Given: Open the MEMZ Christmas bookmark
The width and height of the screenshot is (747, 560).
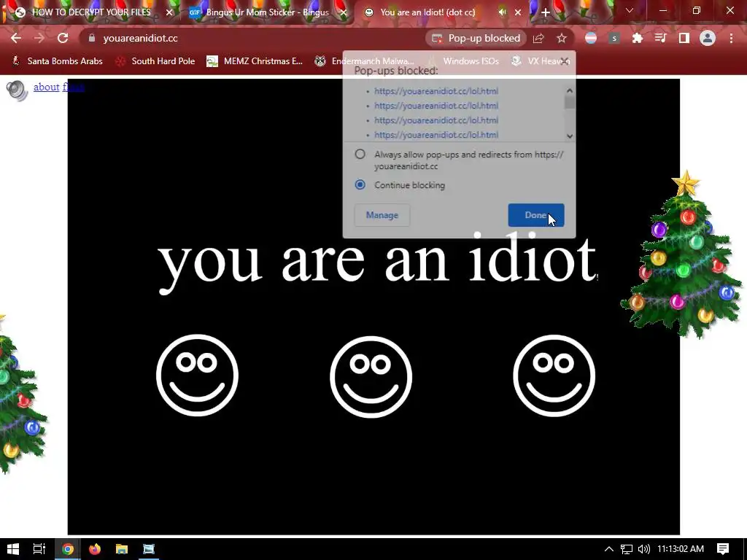Looking at the screenshot, I should tap(255, 61).
